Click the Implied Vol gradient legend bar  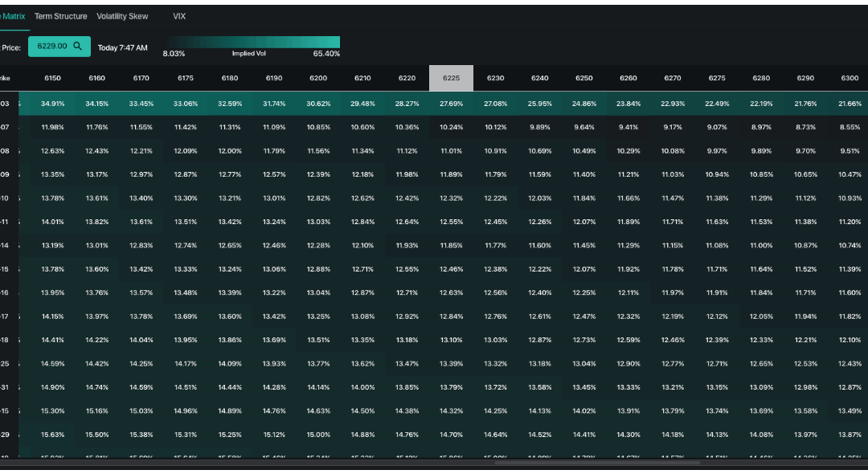[256, 39]
